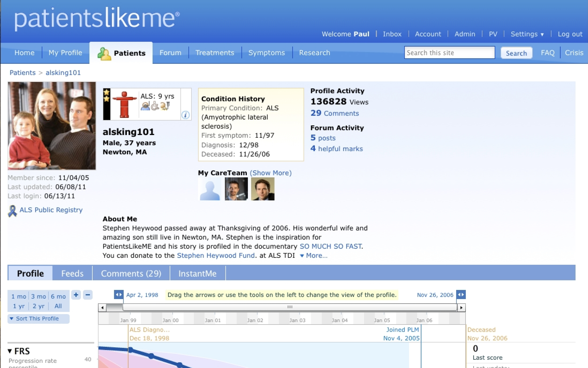Collapse the FRS section triangle
Screen dimensions: 588x368
pyautogui.click(x=10, y=351)
